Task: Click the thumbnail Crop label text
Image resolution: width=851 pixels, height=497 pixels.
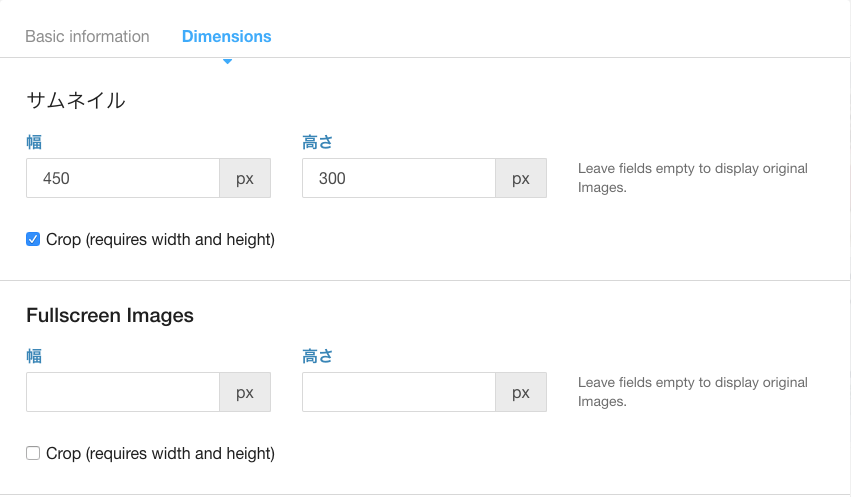Action: 161,239
